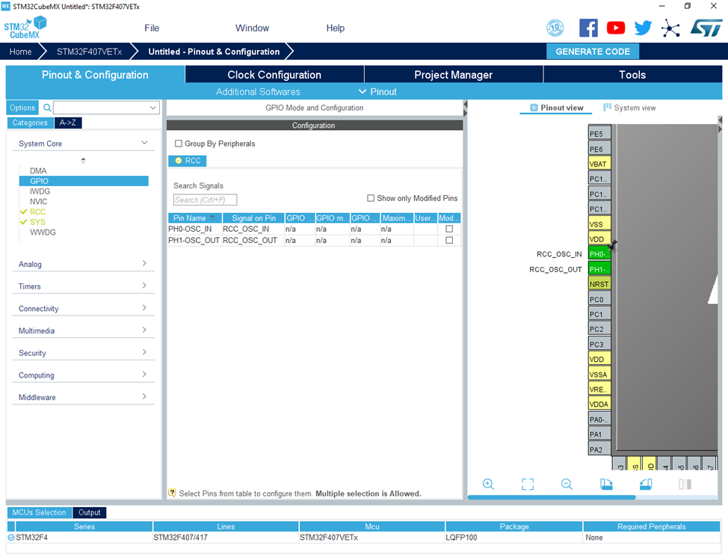Screen dimensions: 728x560
Task: Open the peripheral search dropdown arrow
Action: (152, 108)
